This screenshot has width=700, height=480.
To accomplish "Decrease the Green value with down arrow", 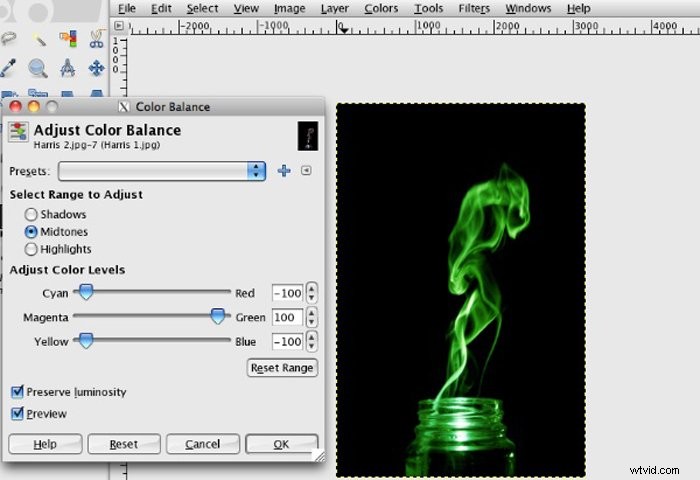I will coord(312,322).
